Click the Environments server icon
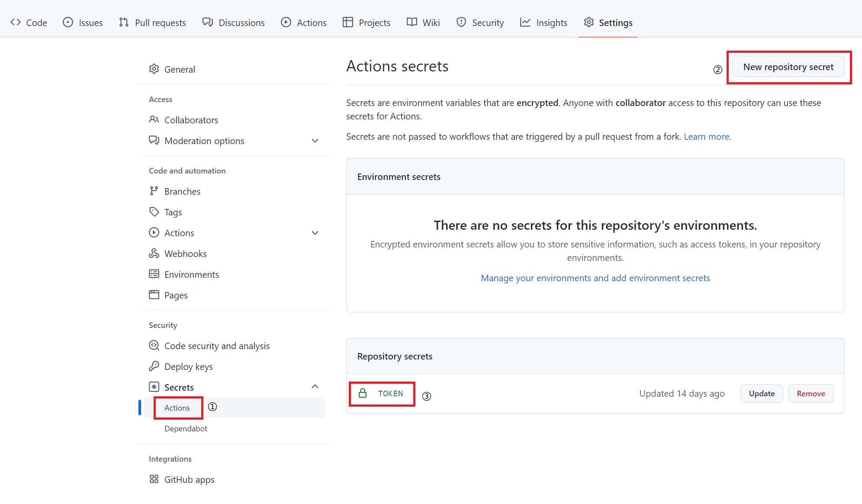862x504 pixels. tap(154, 274)
